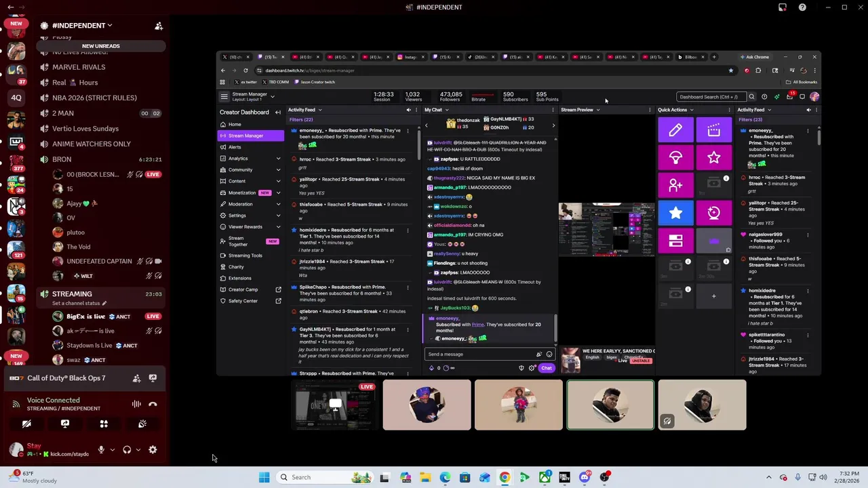Screen dimensions: 868x488
Task: Open headphone output options arrow
Action: 138,449
